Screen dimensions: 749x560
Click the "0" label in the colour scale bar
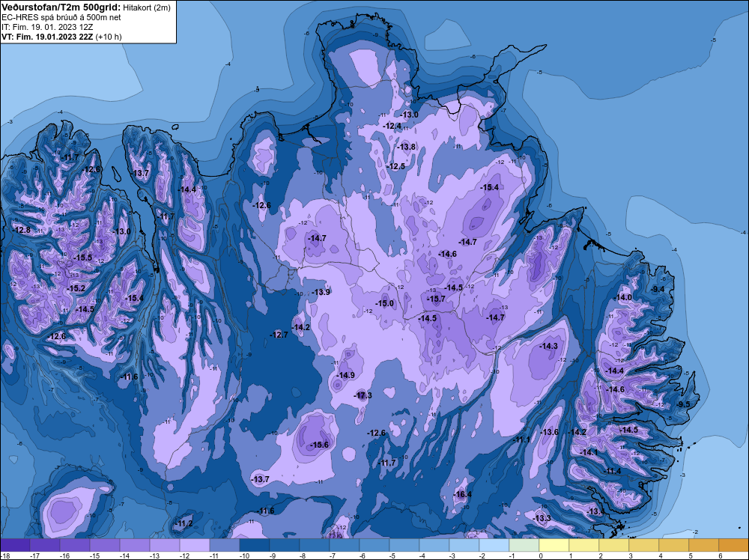(542, 556)
